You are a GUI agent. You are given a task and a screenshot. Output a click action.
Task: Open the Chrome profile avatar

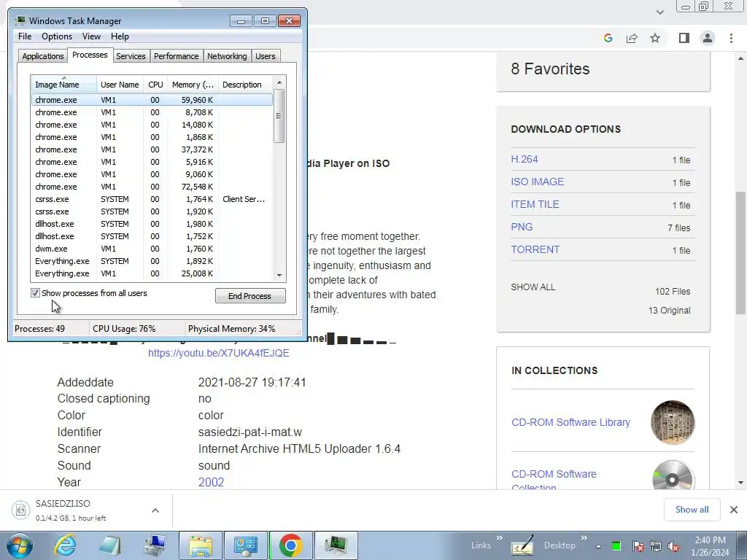(x=708, y=38)
